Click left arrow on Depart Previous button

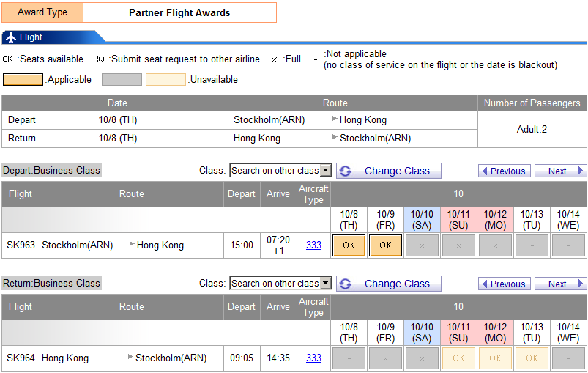tap(484, 171)
